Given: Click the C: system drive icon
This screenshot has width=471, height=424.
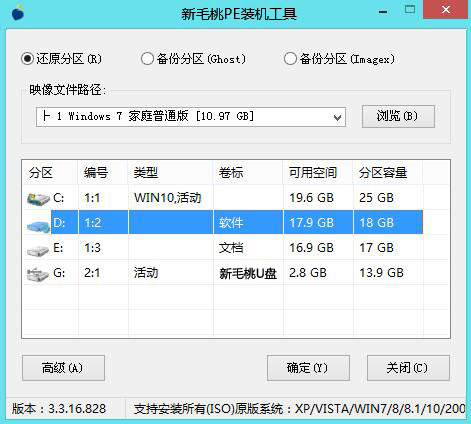Looking at the screenshot, I should (38, 199).
